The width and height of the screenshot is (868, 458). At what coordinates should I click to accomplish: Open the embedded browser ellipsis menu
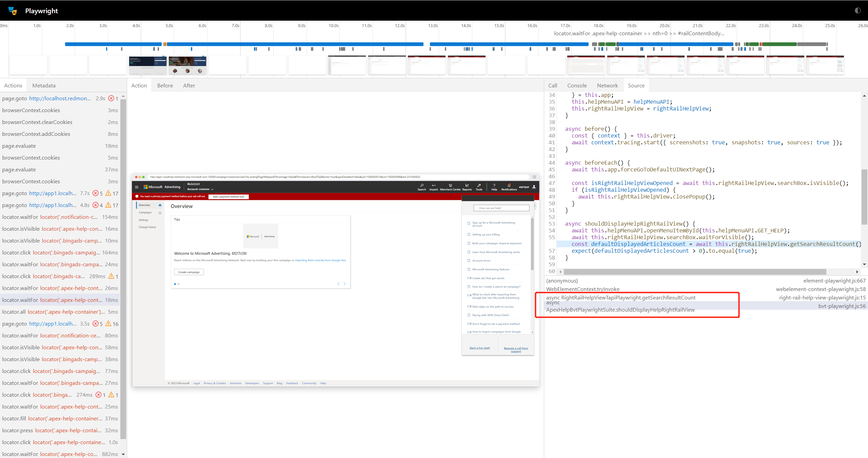coord(534,176)
